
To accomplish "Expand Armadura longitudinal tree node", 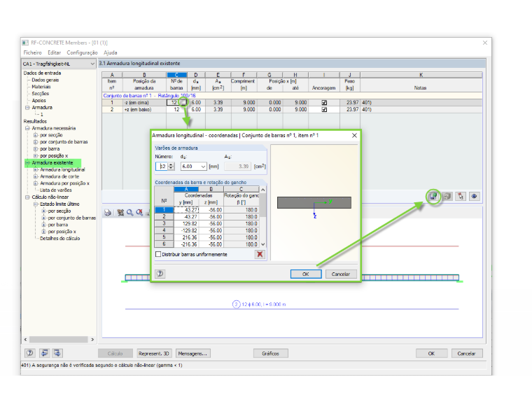I will coord(36,169).
